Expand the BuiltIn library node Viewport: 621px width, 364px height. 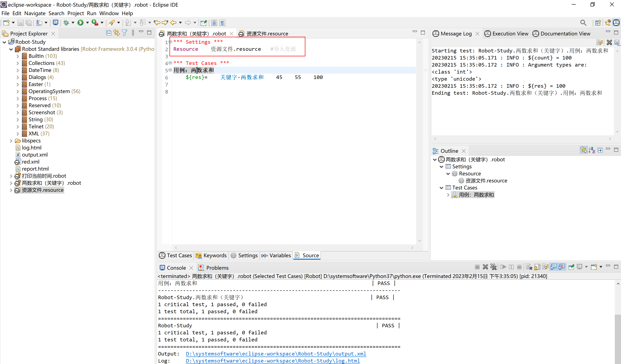point(18,56)
